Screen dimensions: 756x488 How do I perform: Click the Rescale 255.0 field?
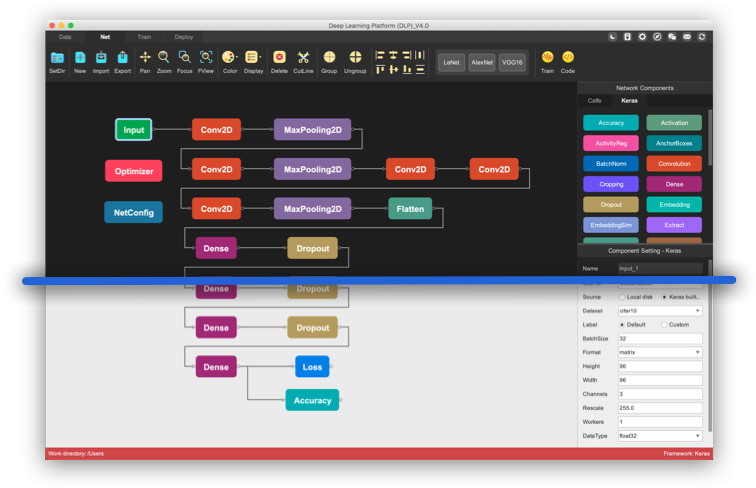[660, 408]
